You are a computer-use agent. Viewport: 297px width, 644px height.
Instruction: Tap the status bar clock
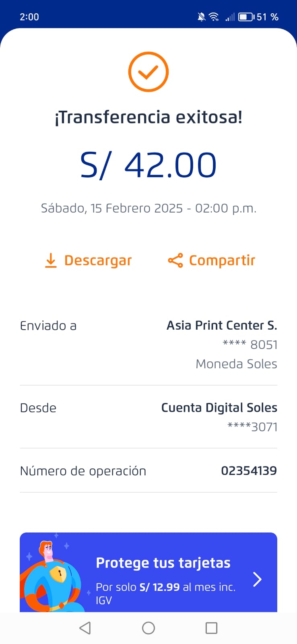tap(29, 17)
